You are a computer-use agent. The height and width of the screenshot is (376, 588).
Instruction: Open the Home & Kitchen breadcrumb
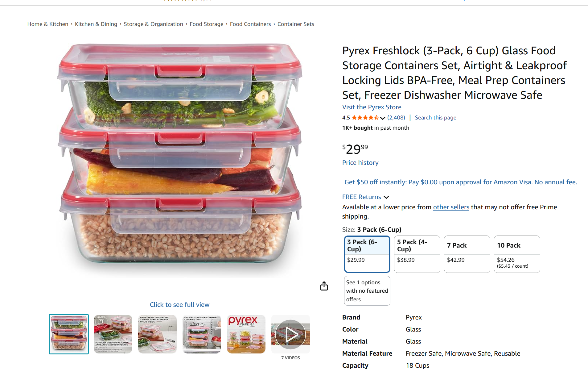click(48, 24)
